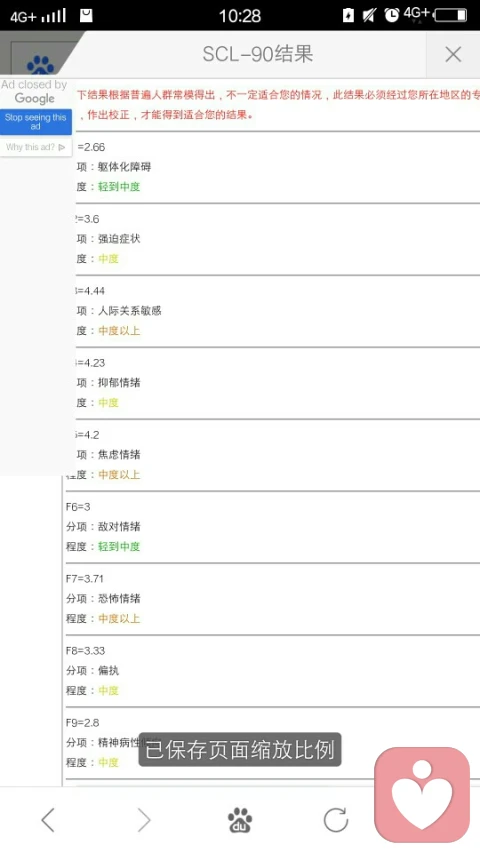Image resolution: width=480 pixels, height=853 pixels.
Task: Tap the 已保存页面缩放比例 toast message
Action: click(240, 750)
